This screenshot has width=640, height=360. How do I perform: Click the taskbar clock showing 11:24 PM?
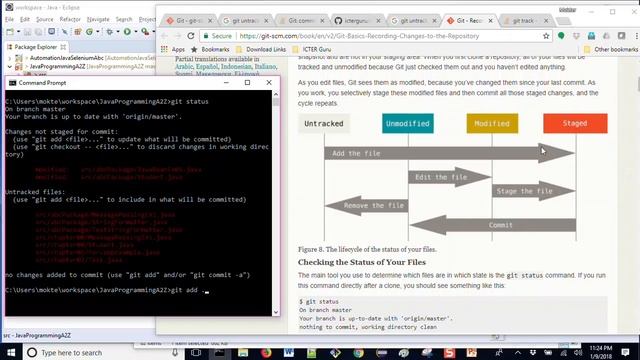pyautogui.click(x=600, y=352)
